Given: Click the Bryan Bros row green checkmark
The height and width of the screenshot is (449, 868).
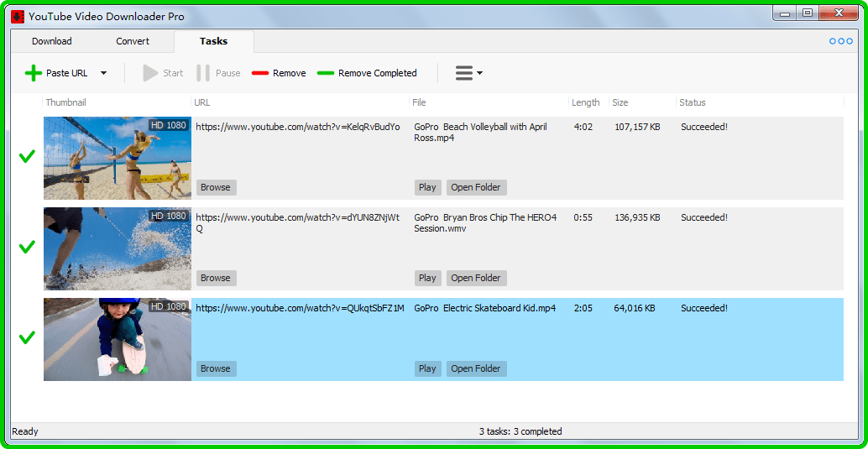Looking at the screenshot, I should [27, 247].
